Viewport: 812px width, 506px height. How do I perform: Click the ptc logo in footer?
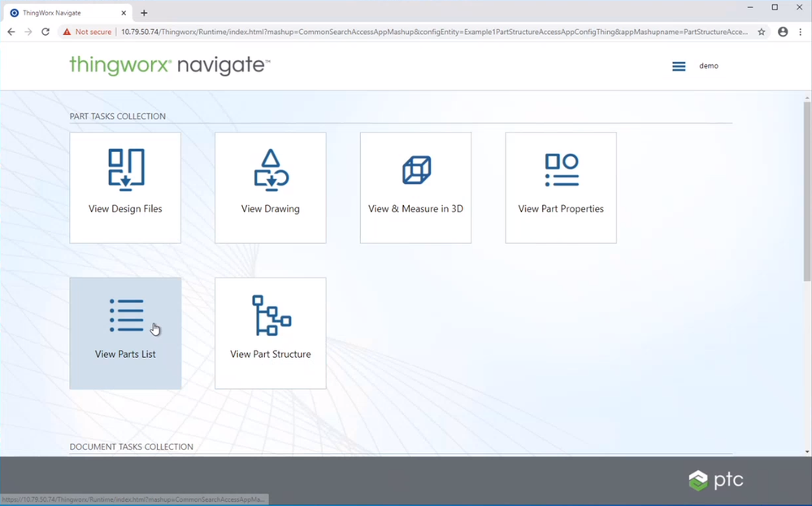(x=716, y=480)
